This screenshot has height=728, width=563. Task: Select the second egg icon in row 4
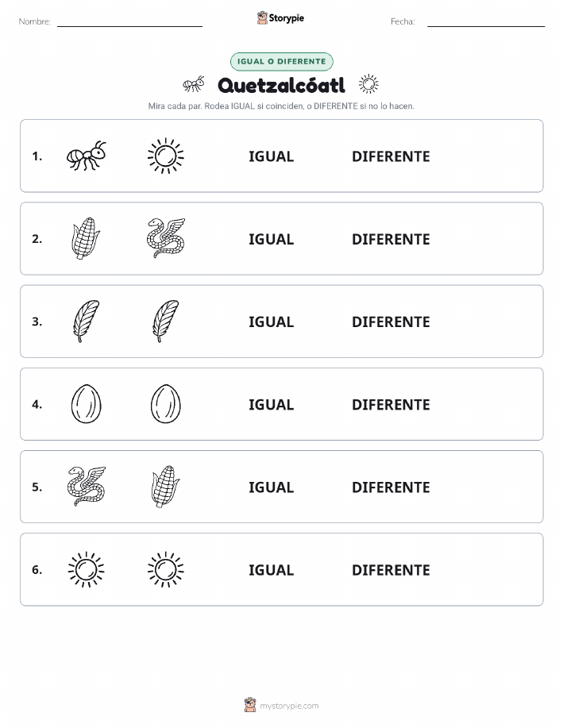pyautogui.click(x=166, y=403)
